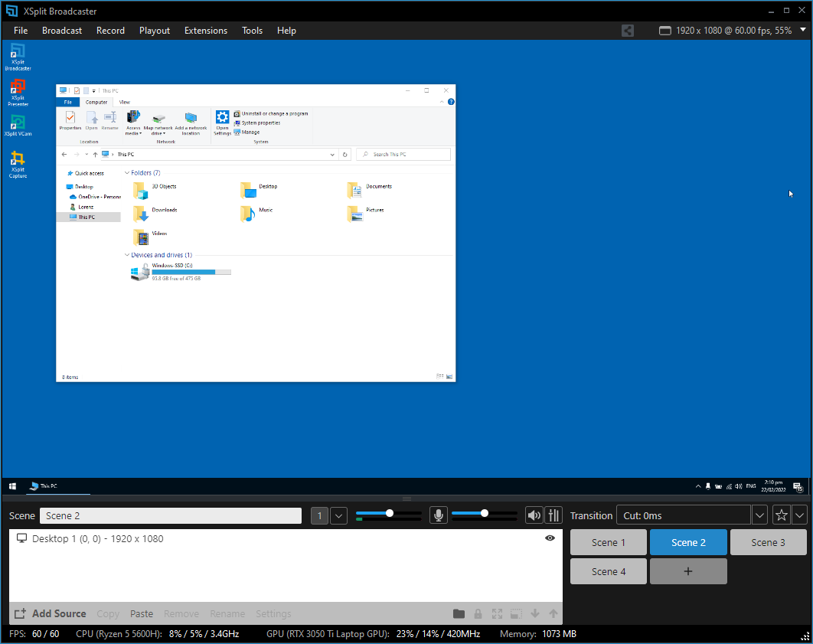
Task: Click Map network drive icon in ribbon
Action: click(158, 118)
